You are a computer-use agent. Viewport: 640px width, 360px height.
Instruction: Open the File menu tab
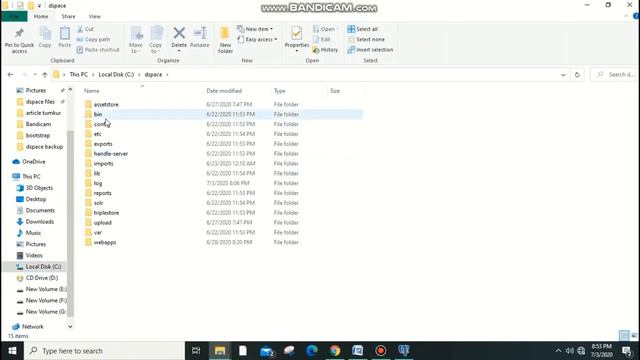point(14,16)
